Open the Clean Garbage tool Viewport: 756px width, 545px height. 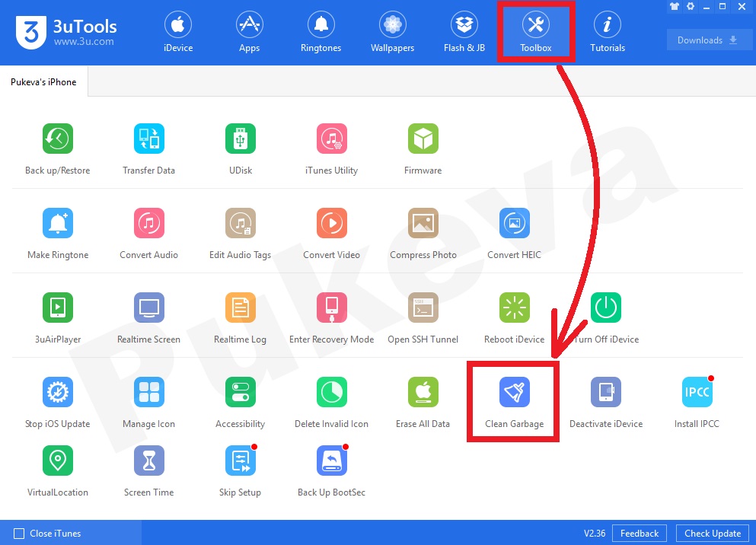(515, 392)
